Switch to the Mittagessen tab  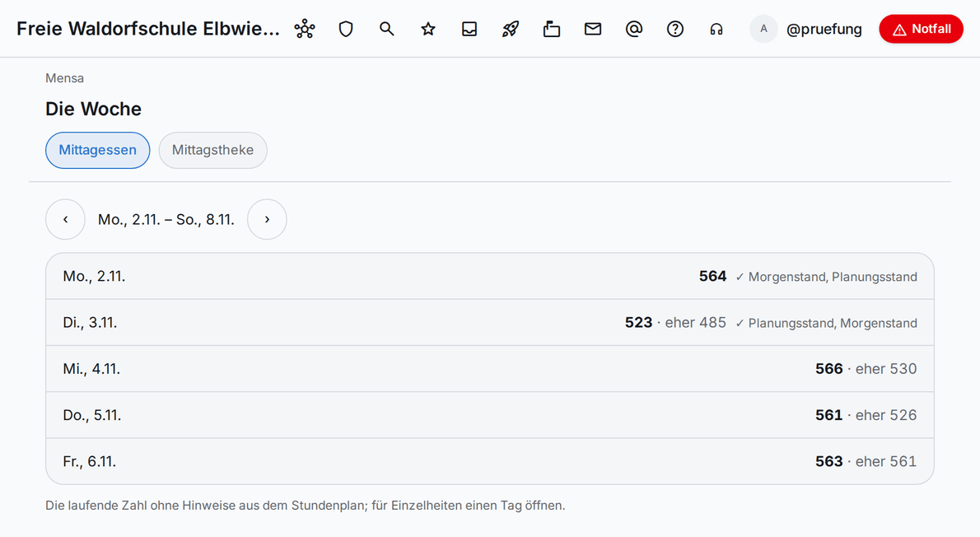tap(97, 150)
